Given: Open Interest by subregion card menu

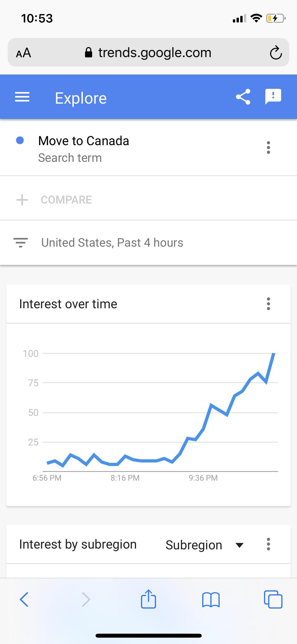Looking at the screenshot, I should click(x=268, y=544).
